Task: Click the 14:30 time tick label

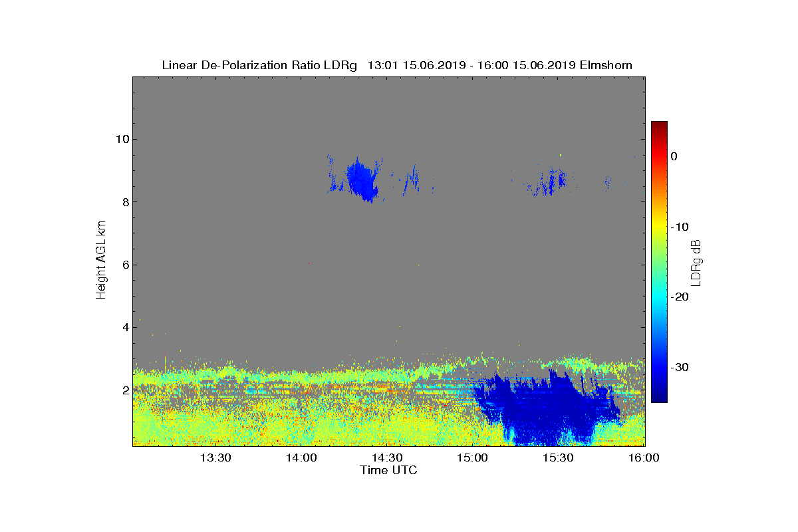Action: point(387,458)
